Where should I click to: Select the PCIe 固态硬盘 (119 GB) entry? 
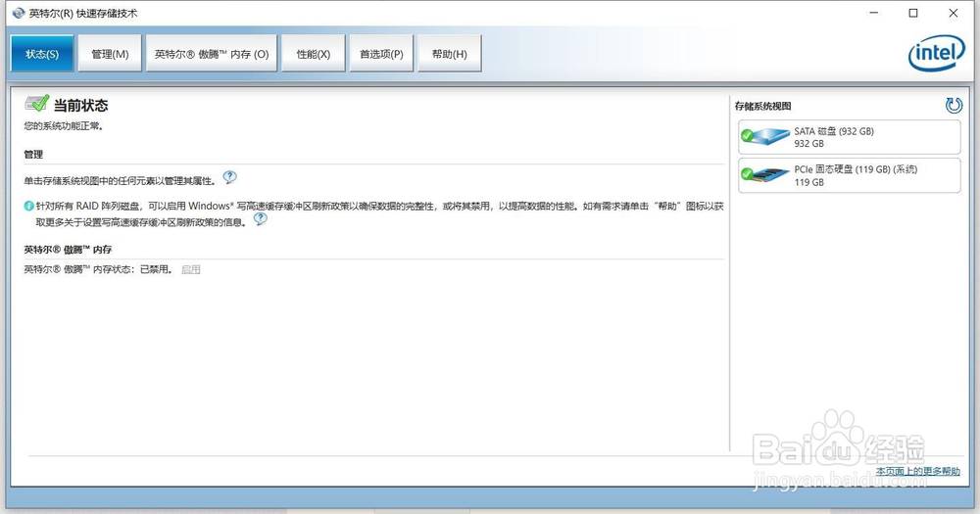click(850, 175)
